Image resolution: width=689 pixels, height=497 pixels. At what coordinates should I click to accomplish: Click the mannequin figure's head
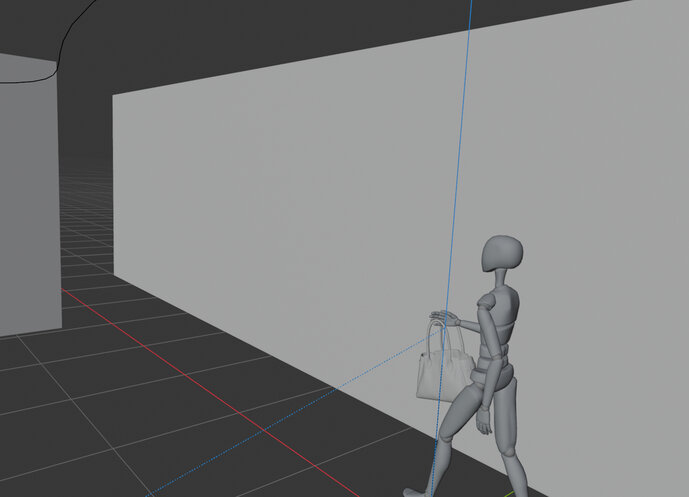click(x=502, y=254)
